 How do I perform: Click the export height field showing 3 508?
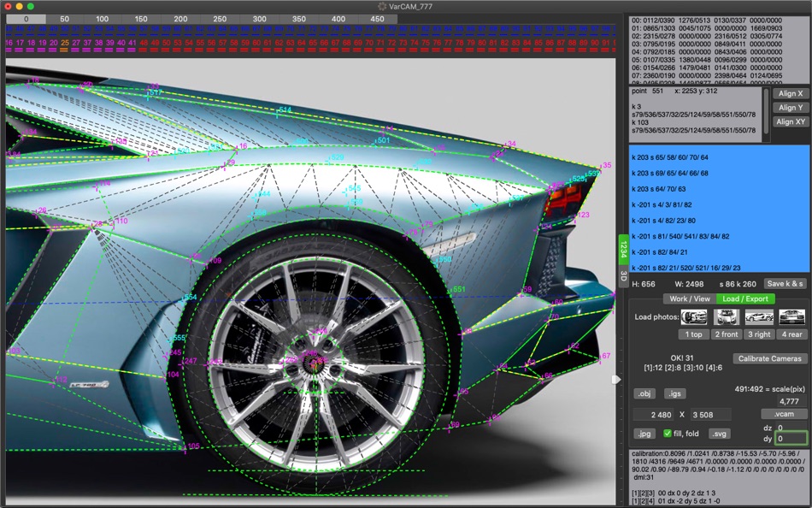pos(709,415)
